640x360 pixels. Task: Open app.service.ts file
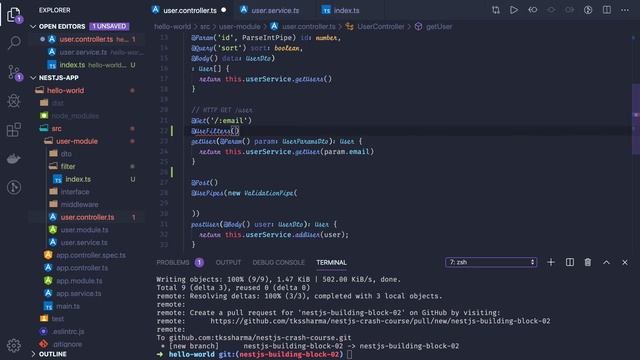coord(78,293)
